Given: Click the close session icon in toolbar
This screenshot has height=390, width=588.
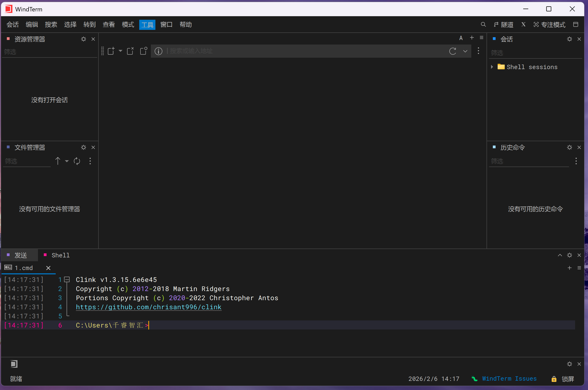Looking at the screenshot, I should (x=130, y=51).
